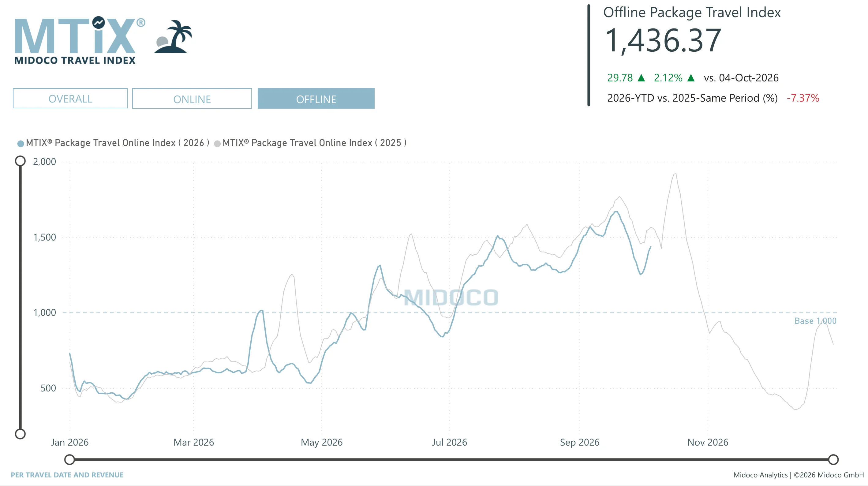Click '2026-YTD vs. 2025-Same Period (%)' label
Screen dimensions: 868x486
(692, 98)
